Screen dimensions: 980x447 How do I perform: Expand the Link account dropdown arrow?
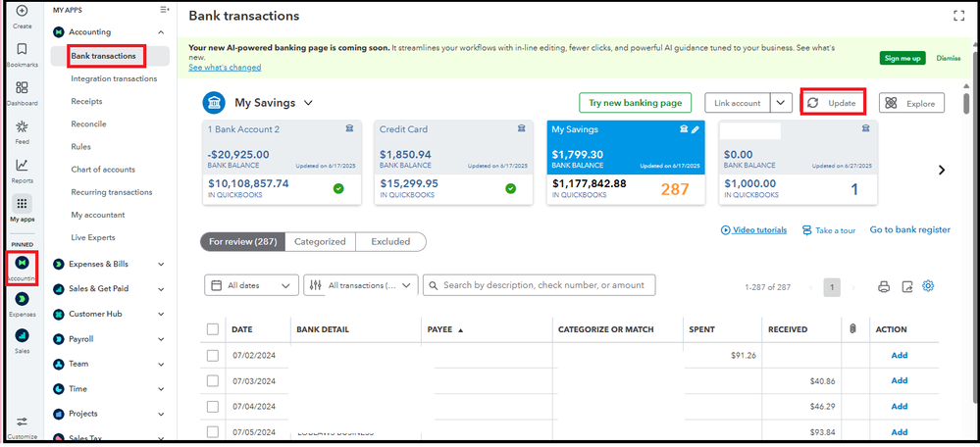(x=781, y=103)
